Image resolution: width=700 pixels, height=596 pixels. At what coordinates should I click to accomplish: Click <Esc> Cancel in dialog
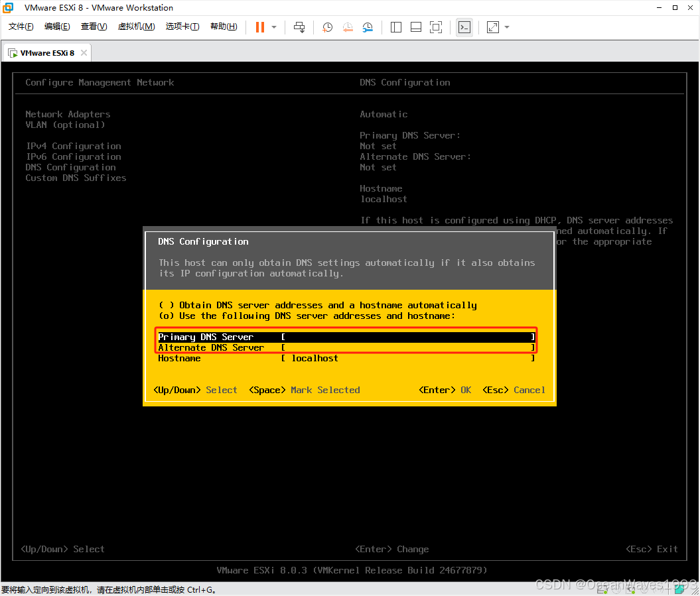click(514, 390)
